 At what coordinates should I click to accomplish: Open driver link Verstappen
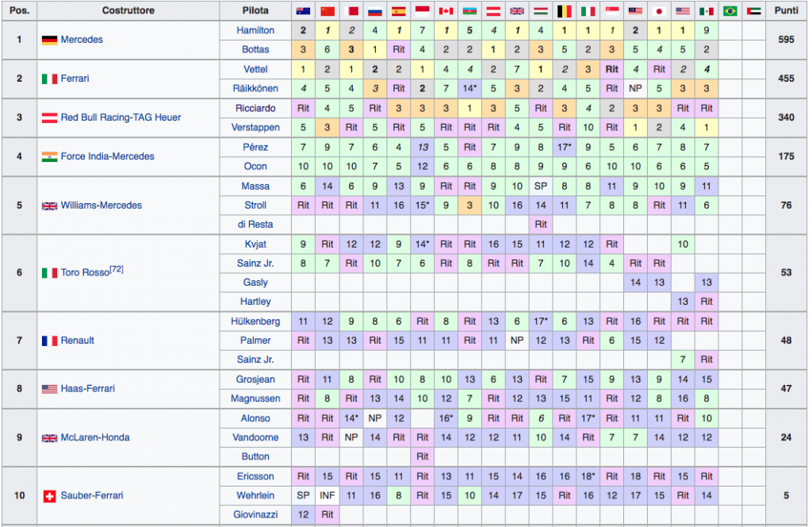(x=255, y=127)
